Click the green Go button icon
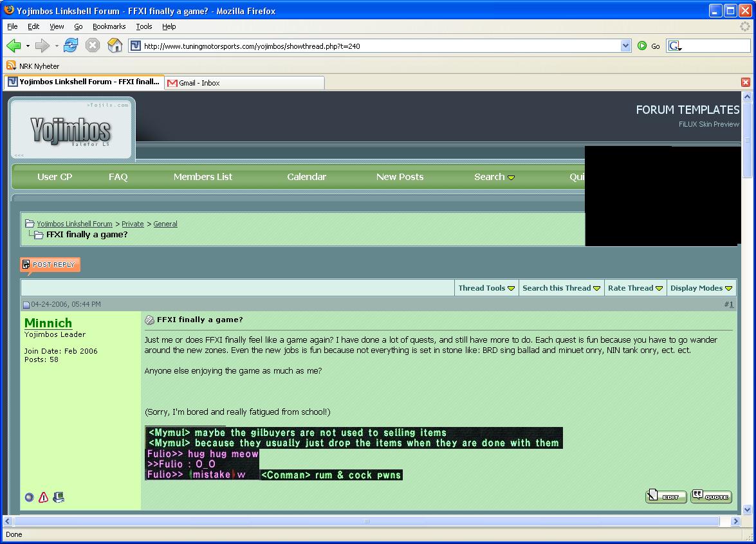This screenshot has height=544, width=756. tap(642, 46)
